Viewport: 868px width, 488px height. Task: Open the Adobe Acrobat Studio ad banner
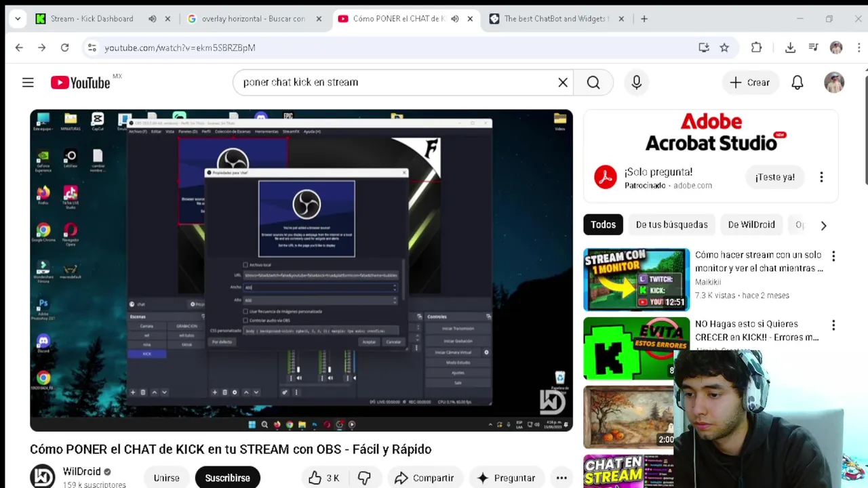pyautogui.click(x=711, y=132)
